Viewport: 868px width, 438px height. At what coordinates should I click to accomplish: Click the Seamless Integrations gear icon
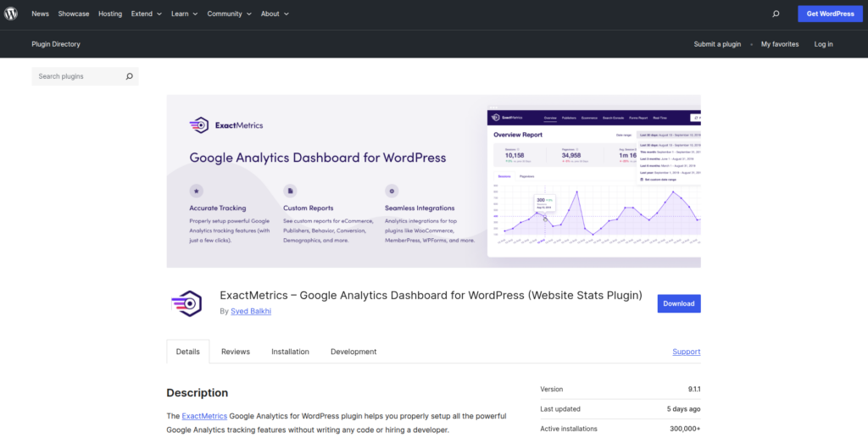pyautogui.click(x=392, y=191)
